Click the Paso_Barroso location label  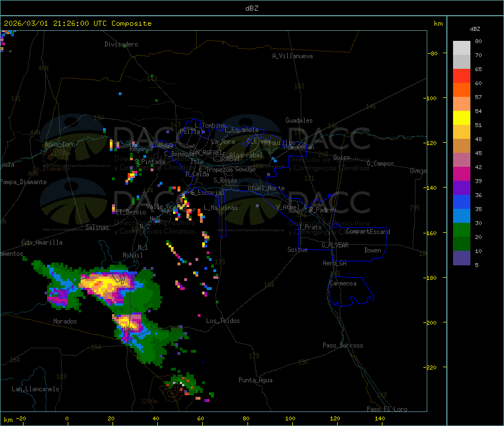tap(343, 345)
